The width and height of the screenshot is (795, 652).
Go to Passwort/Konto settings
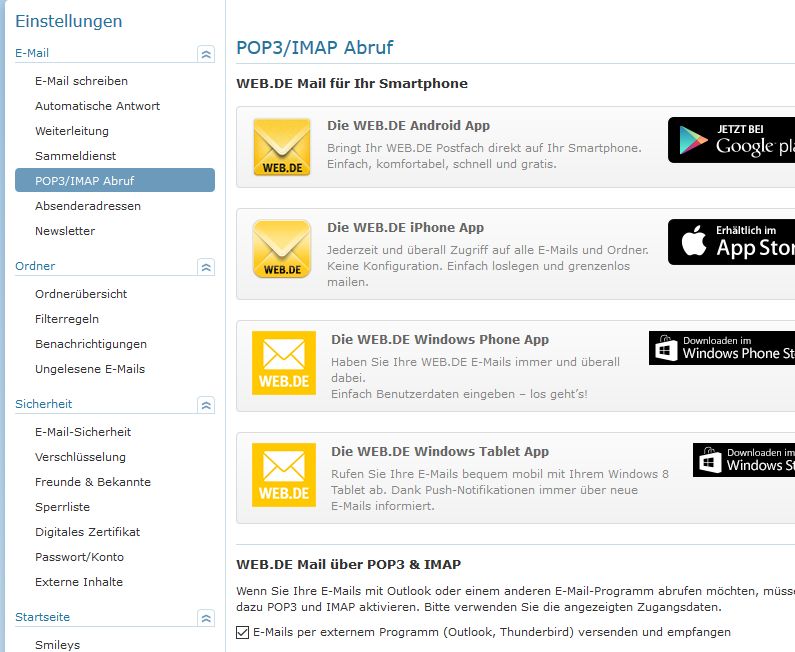click(79, 557)
